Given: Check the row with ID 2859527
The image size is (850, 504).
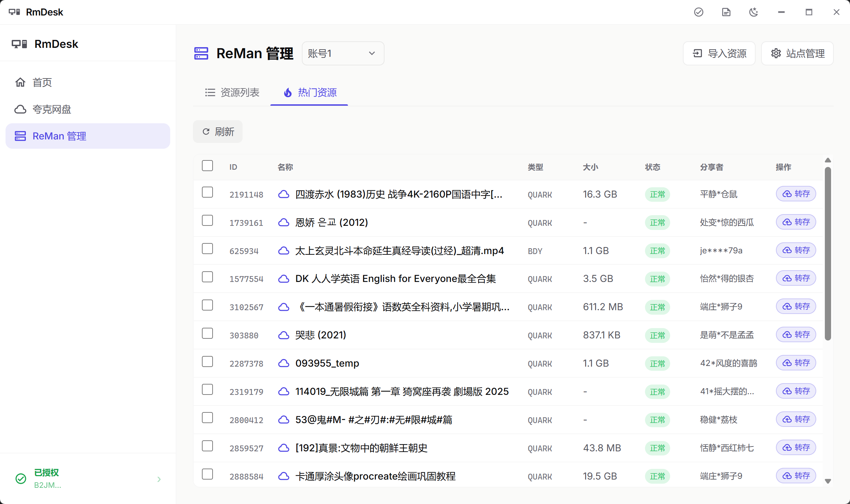Looking at the screenshot, I should click(x=207, y=446).
